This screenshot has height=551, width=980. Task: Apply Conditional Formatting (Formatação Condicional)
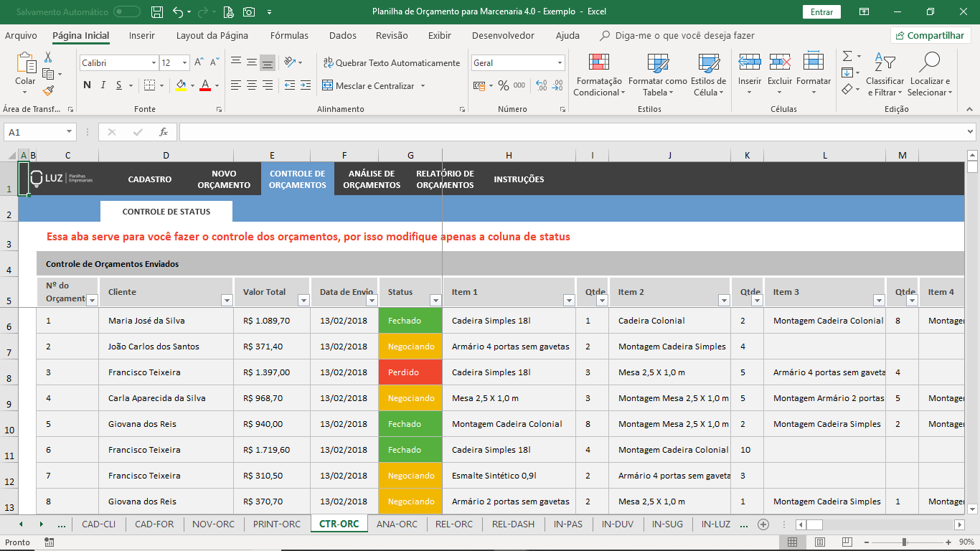pyautogui.click(x=599, y=75)
